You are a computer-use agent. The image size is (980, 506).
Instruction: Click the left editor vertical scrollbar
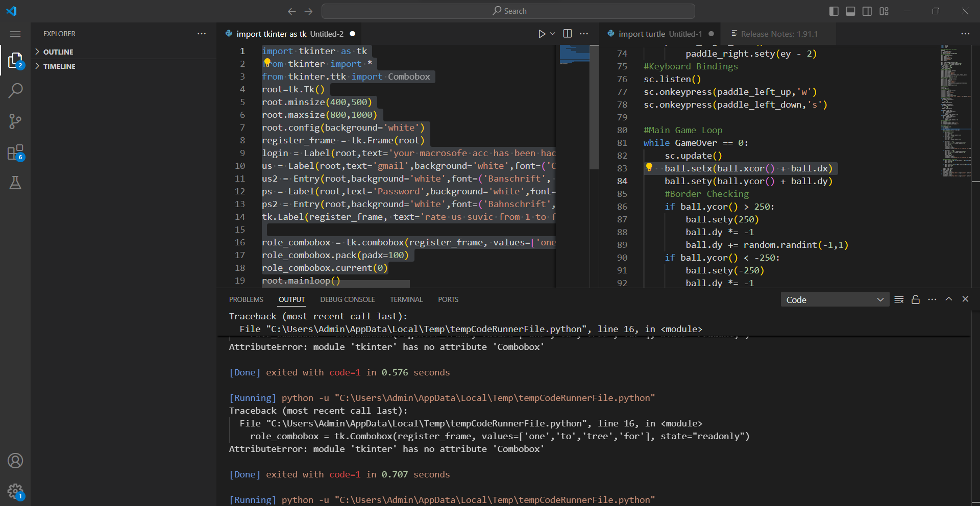pyautogui.click(x=594, y=107)
